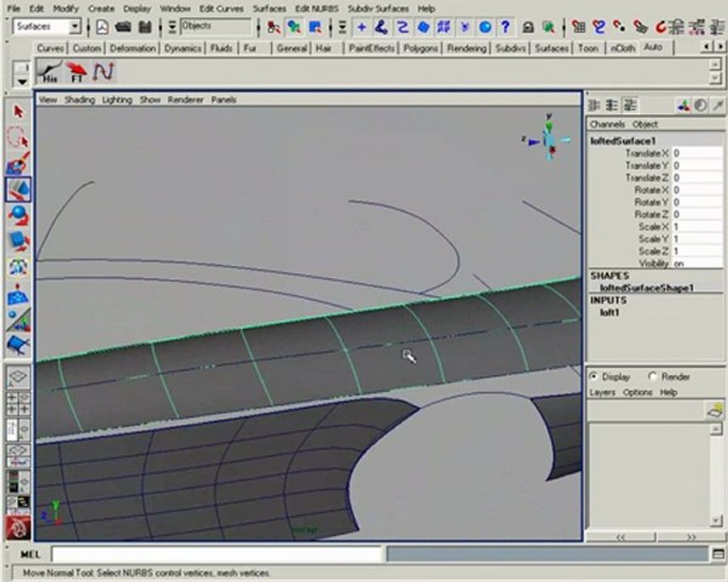Viewport: 728px width, 582px height.
Task: Toggle Snap to View Planes
Action: (x=641, y=27)
